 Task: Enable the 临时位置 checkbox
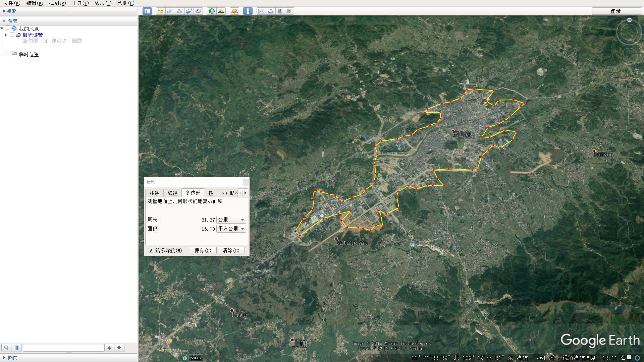(9, 54)
